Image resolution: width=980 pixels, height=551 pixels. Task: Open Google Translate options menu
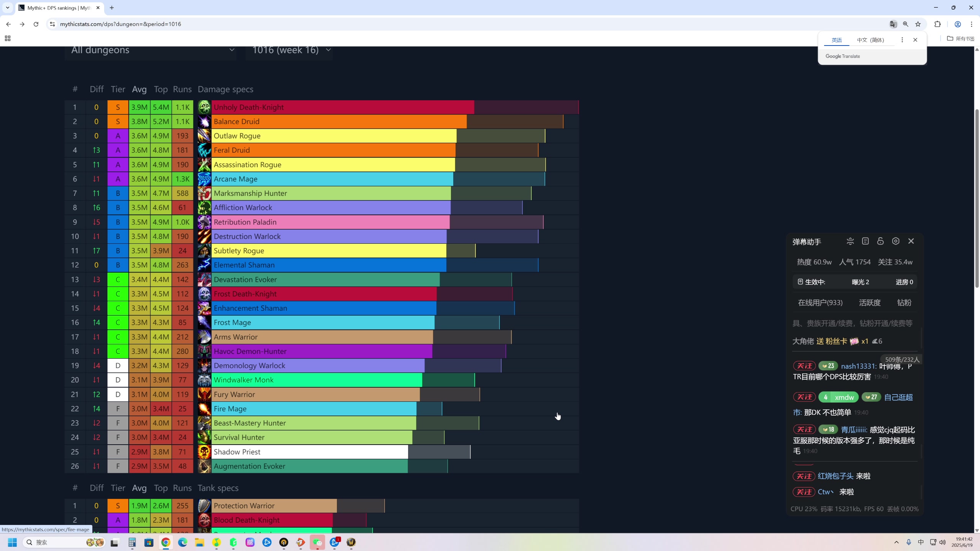[x=902, y=40]
